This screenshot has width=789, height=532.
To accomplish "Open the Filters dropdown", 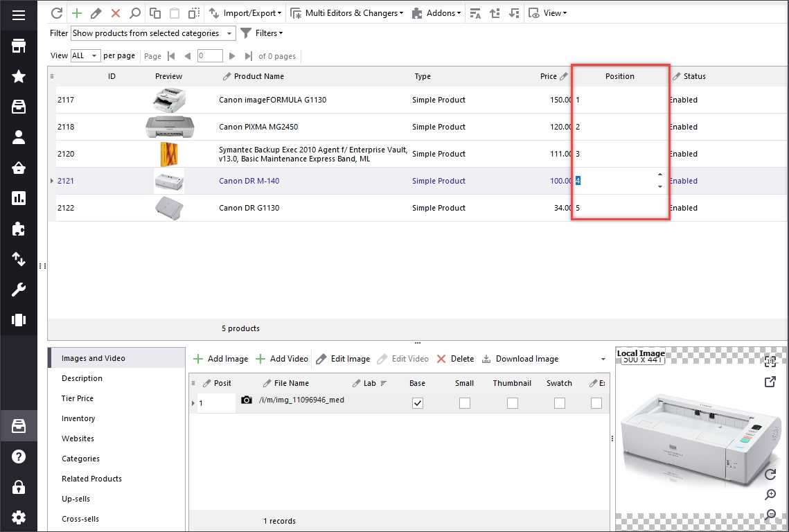I will tap(262, 33).
